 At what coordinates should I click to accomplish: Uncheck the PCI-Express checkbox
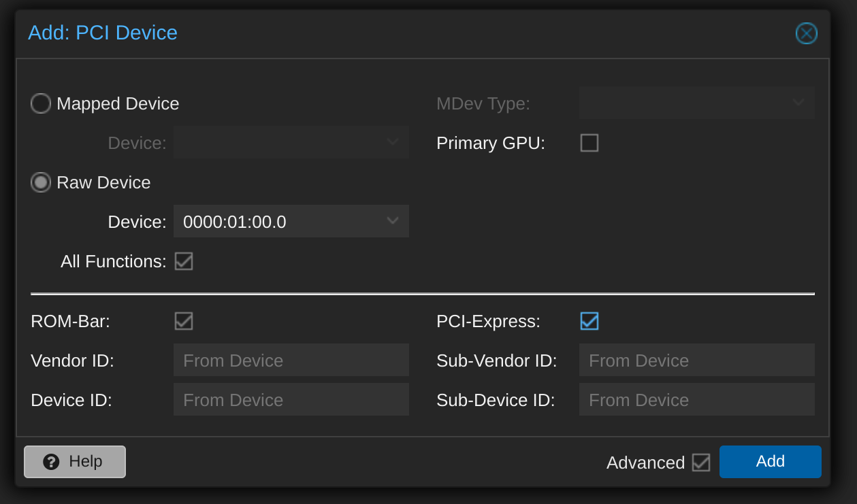(589, 321)
